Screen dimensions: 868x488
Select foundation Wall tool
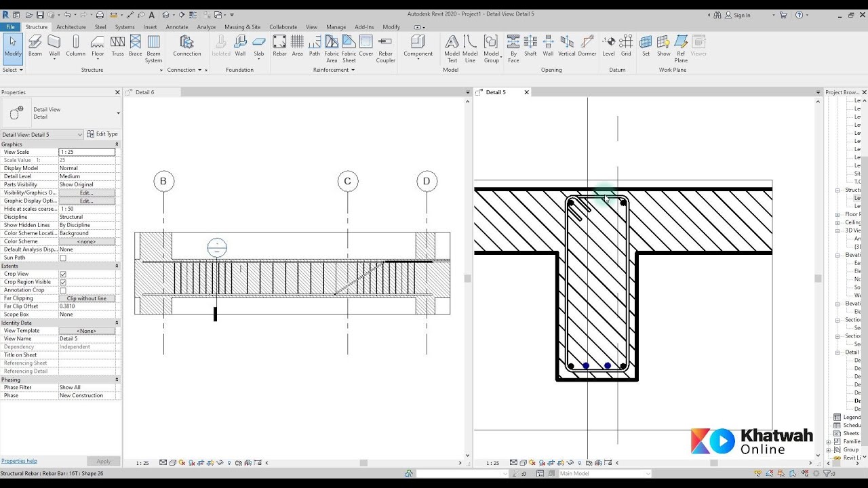(x=240, y=45)
